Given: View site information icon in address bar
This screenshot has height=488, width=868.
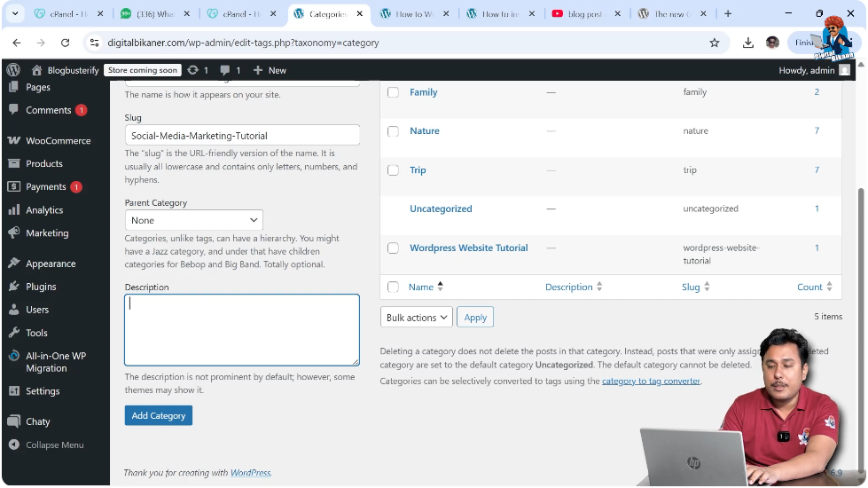Looking at the screenshot, I should [95, 43].
